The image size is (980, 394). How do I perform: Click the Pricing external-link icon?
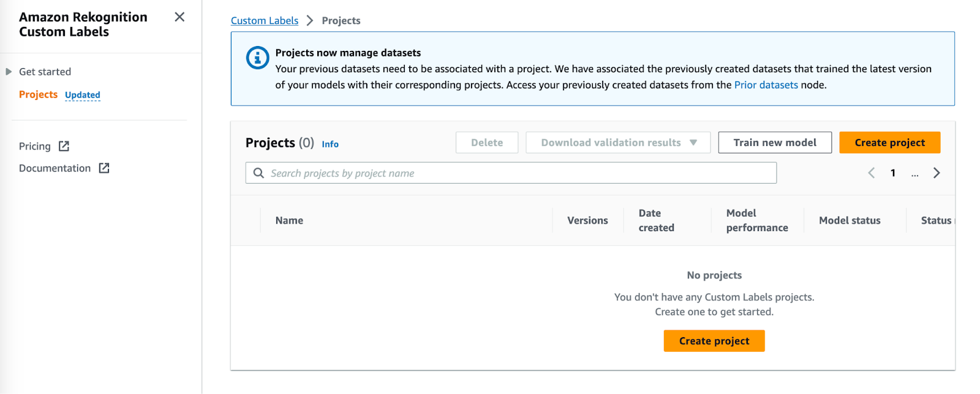click(64, 146)
